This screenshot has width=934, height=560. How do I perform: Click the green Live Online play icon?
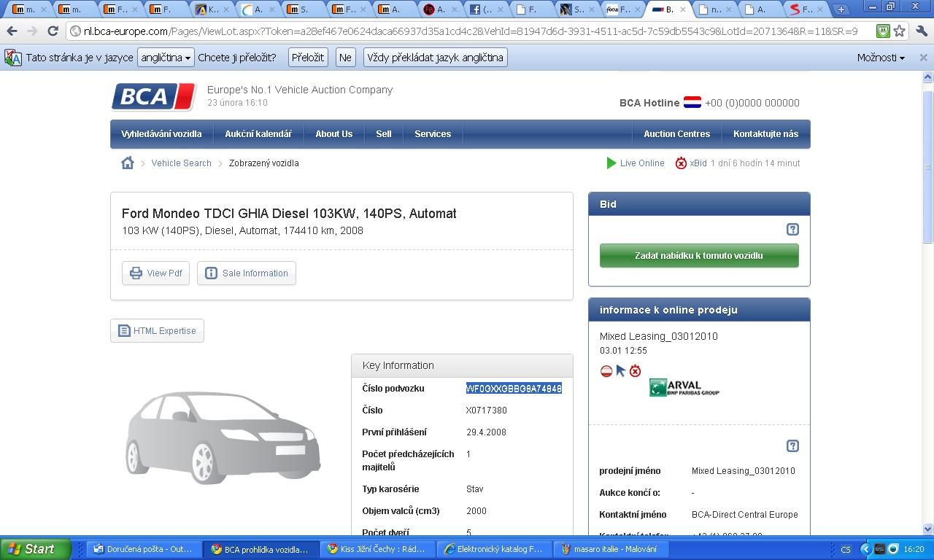(x=611, y=163)
